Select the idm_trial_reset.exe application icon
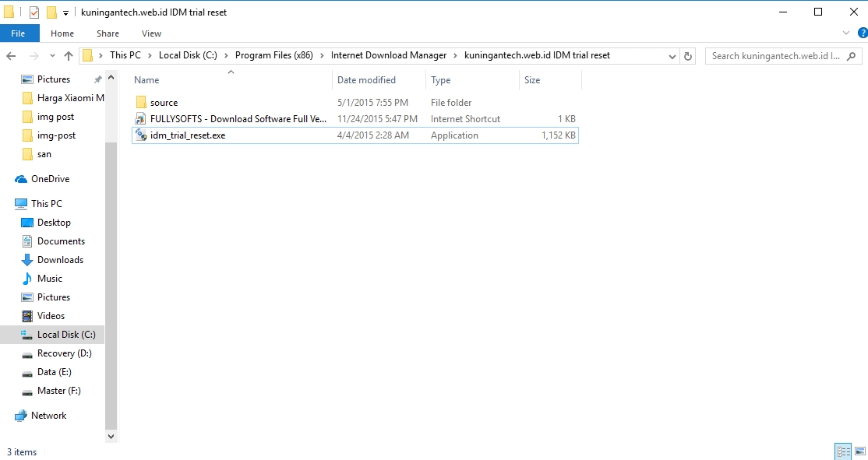The image size is (868, 460). pos(140,135)
